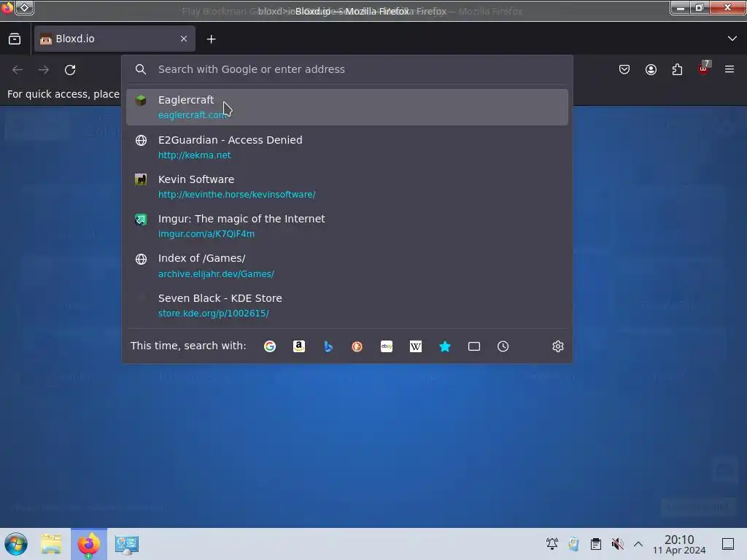Image resolution: width=747 pixels, height=560 pixels.
Task: Search this time with eBay
Action: 387,346
